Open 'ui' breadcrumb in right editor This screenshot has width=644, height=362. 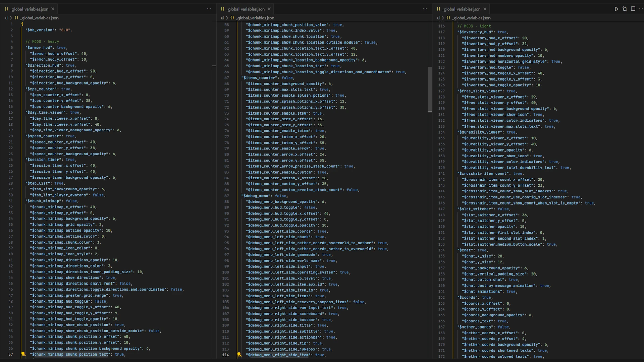[439, 18]
